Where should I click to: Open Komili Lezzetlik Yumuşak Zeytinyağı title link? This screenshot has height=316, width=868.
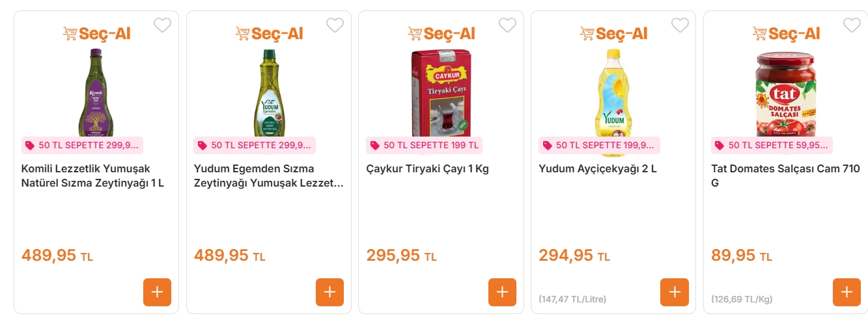coord(92,176)
